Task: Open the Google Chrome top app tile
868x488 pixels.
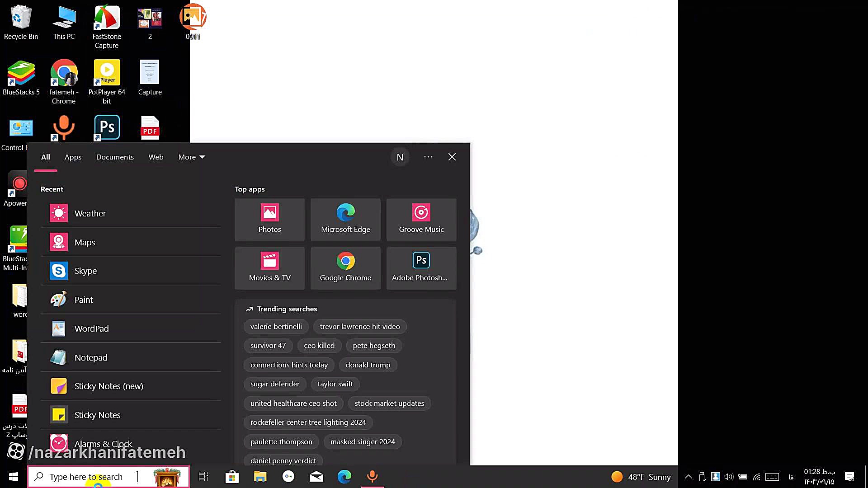Action: coord(345,267)
